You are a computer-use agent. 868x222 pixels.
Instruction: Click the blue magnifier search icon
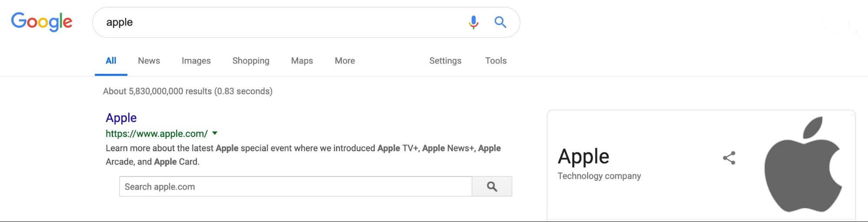point(500,22)
